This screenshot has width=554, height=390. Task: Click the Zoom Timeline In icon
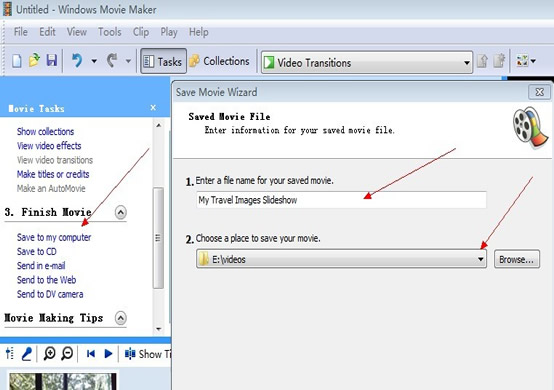pyautogui.click(x=49, y=353)
